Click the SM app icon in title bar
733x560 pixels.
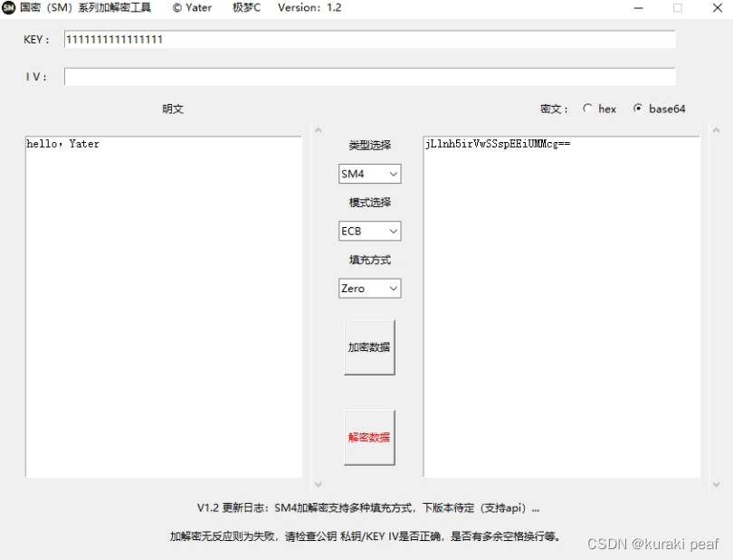point(8,8)
